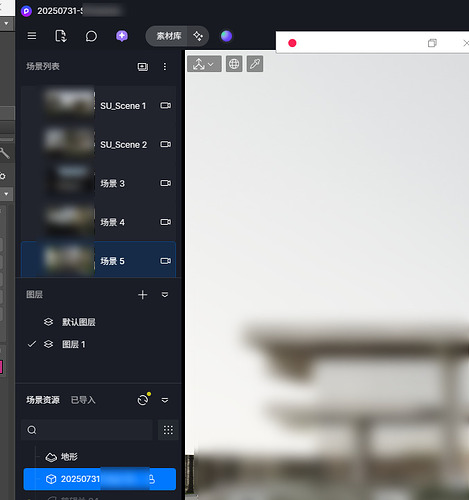
Task: Open the chat bubble feedback icon
Action: (x=91, y=36)
